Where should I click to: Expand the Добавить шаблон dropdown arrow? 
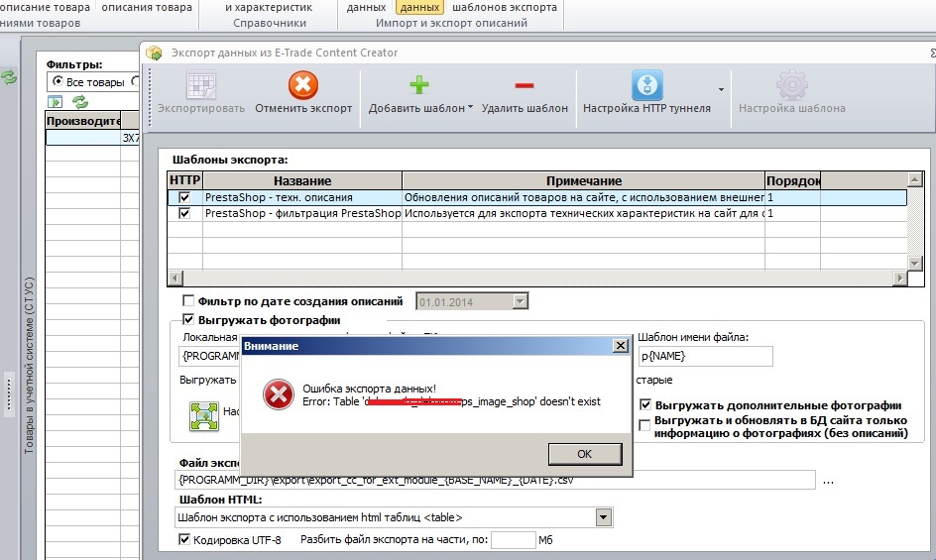pyautogui.click(x=470, y=107)
